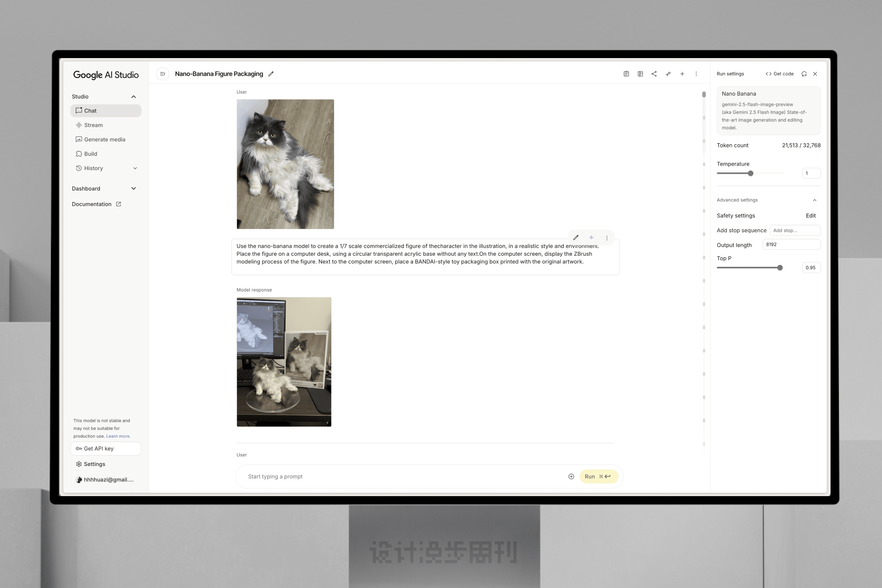
Task: Edit user message with pencil icon
Action: coord(576,238)
